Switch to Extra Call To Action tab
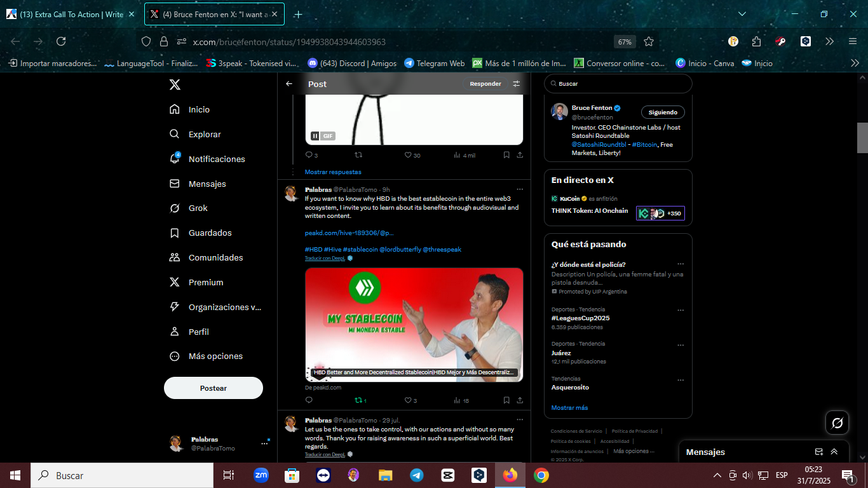This screenshot has width=868, height=488. 71,14
